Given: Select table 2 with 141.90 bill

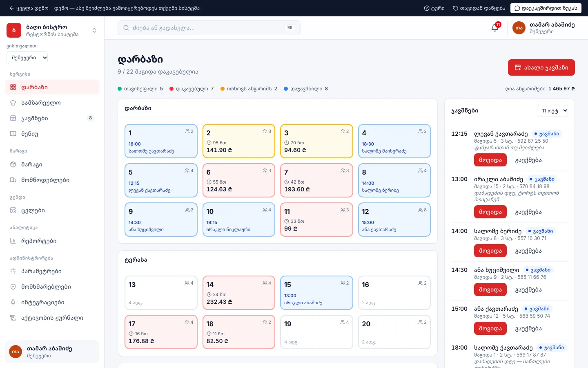Looking at the screenshot, I should (239, 141).
